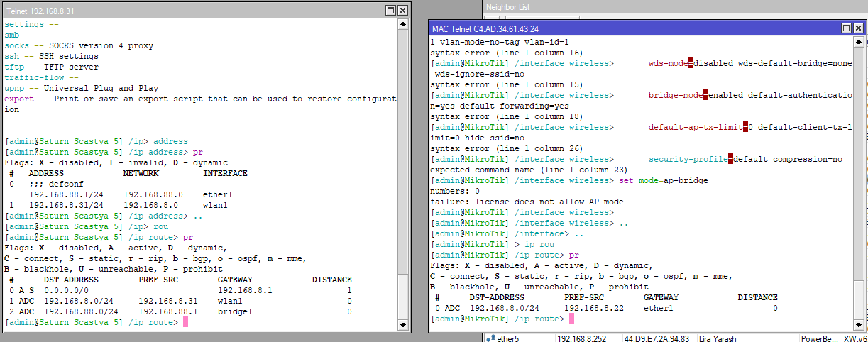Click the 'failure: license does not allow AP mode' line
This screenshot has height=342, width=868.
(x=527, y=202)
